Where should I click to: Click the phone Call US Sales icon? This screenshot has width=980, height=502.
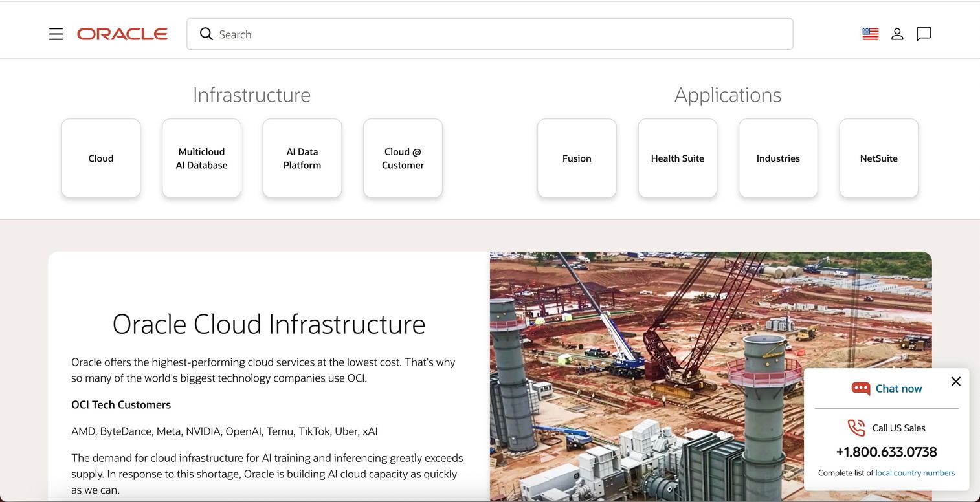[856, 428]
